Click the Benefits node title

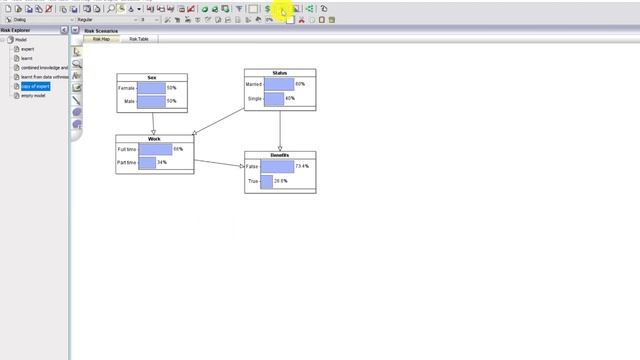pos(280,155)
